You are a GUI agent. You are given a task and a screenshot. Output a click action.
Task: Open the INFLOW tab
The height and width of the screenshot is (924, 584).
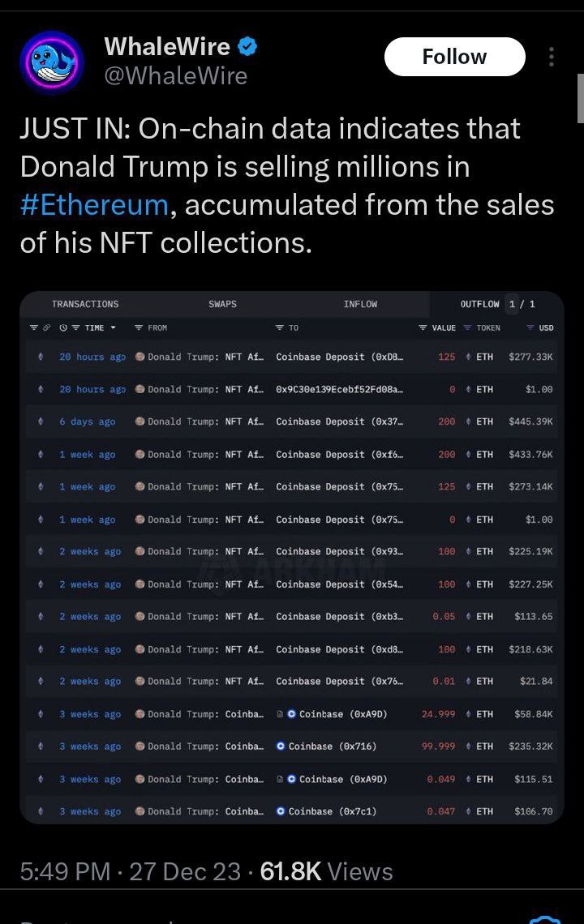click(x=360, y=304)
